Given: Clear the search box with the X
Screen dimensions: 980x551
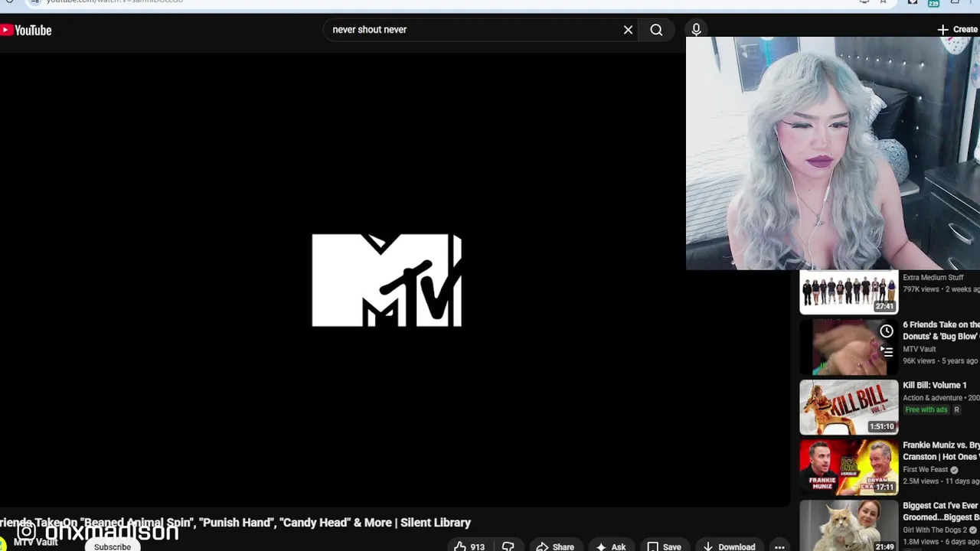Looking at the screenshot, I should point(628,30).
